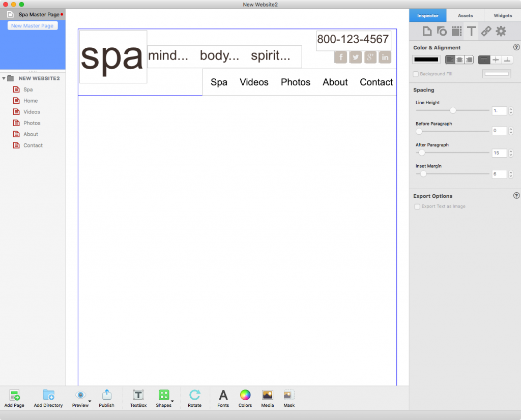Adjust the Inset Margin stepper arrows
Image resolution: width=521 pixels, height=420 pixels.
[x=511, y=174]
